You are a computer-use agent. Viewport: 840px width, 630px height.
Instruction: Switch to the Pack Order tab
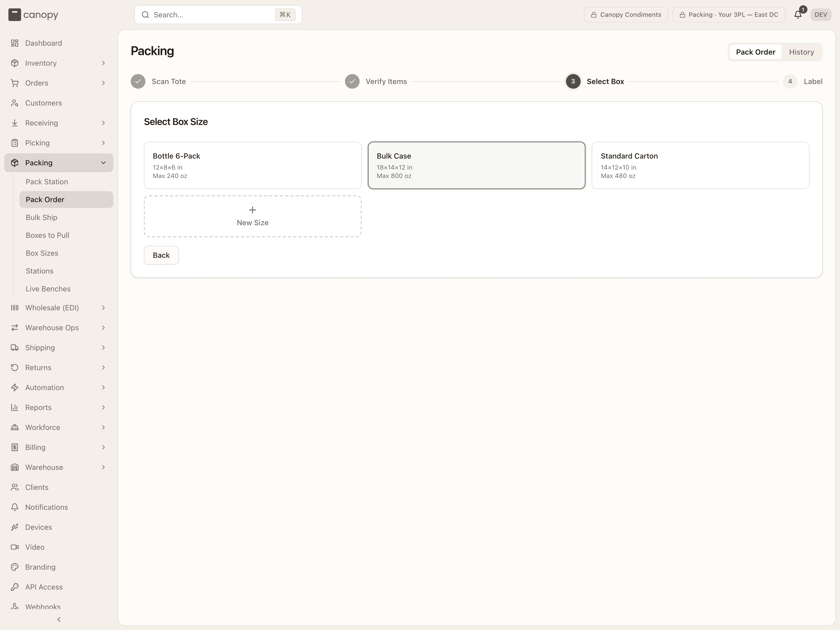[755, 52]
